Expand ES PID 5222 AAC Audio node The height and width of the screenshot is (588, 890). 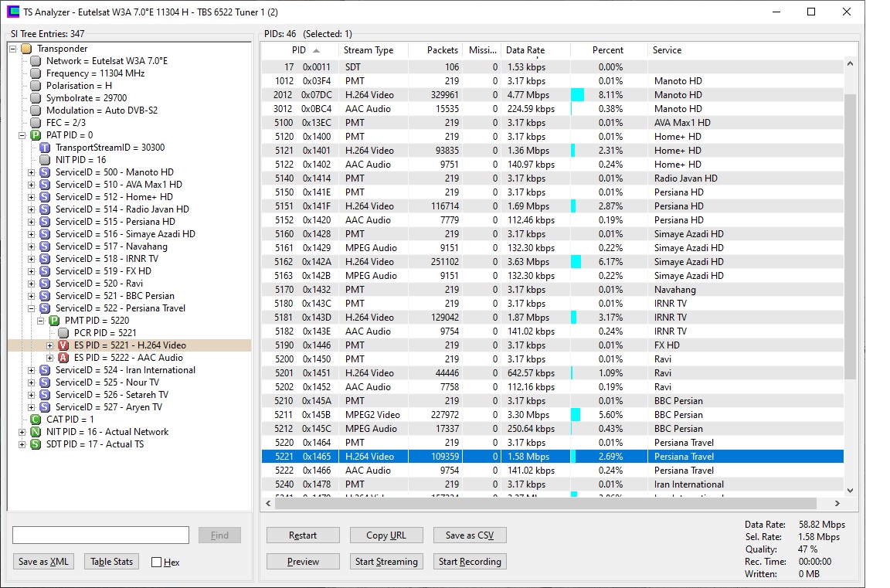(x=50, y=359)
